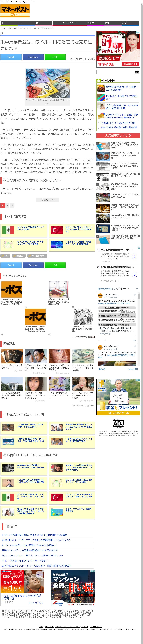Screen dimensions: 143x644
Task: Open the 連載 navigation tab
Action: pyautogui.click(x=130, y=23)
